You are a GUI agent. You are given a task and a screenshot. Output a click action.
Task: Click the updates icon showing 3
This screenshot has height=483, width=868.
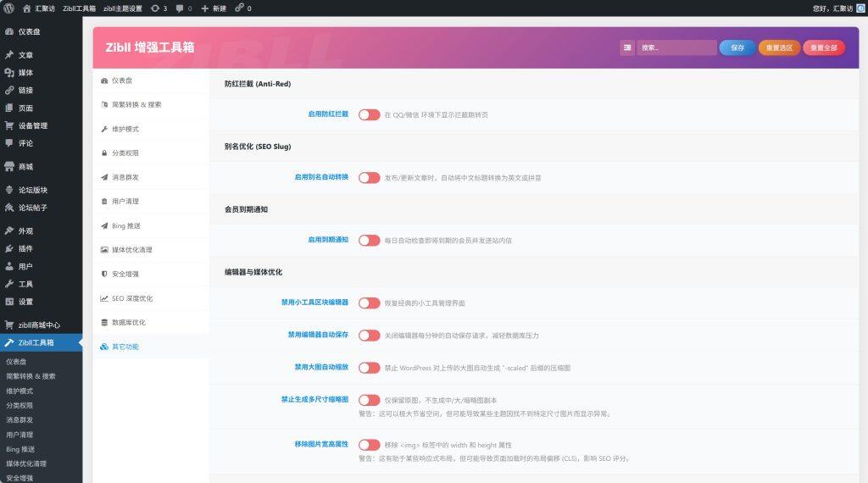click(155, 8)
